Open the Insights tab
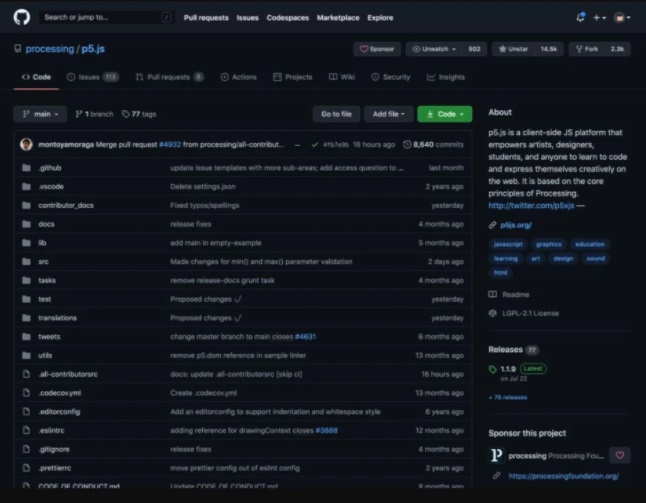646x503 pixels. [x=446, y=77]
